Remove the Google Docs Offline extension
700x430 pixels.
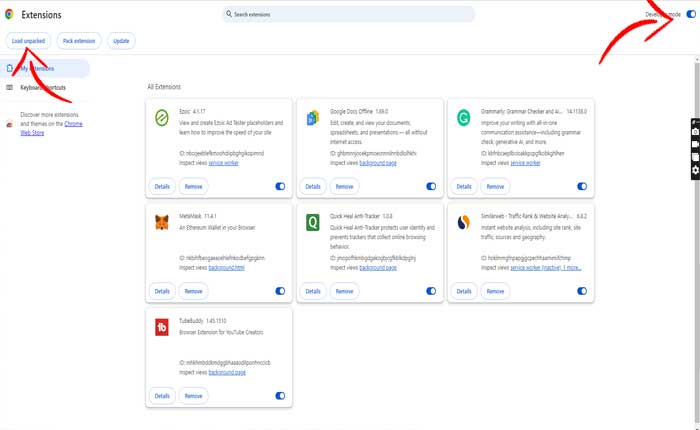tap(344, 187)
